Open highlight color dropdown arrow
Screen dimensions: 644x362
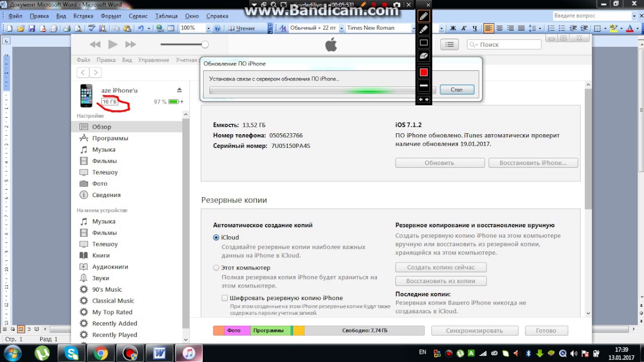(x=622, y=28)
